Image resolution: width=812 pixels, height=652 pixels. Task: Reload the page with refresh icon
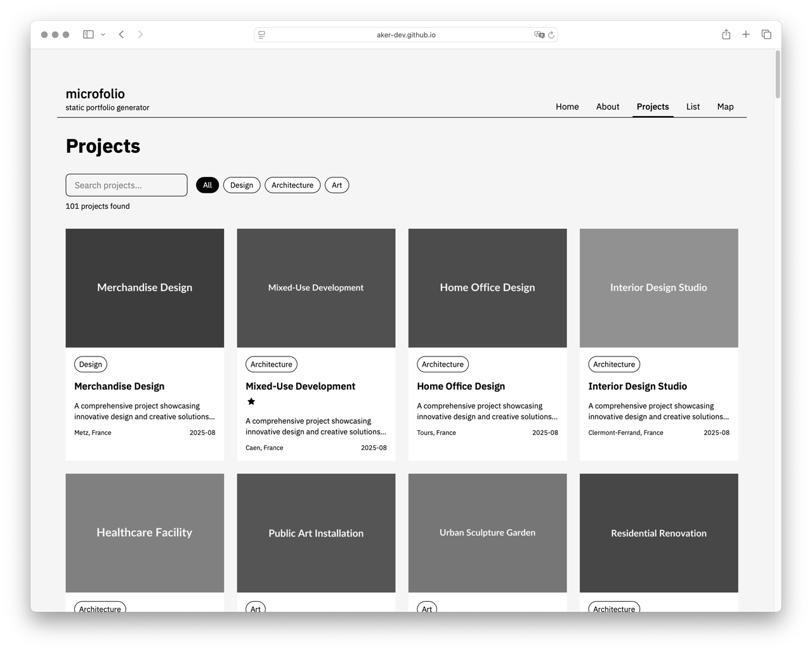click(551, 35)
